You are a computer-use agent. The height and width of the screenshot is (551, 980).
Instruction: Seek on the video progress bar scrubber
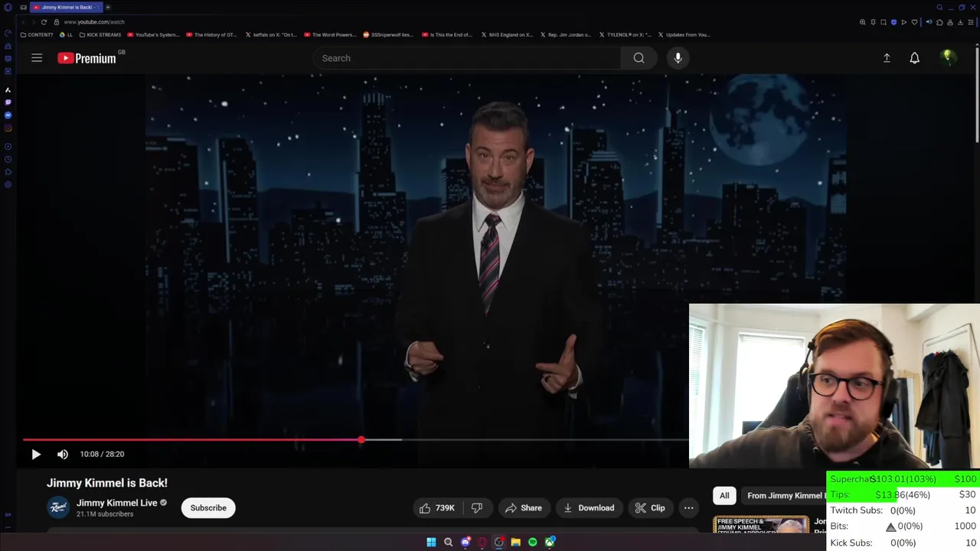coord(361,440)
